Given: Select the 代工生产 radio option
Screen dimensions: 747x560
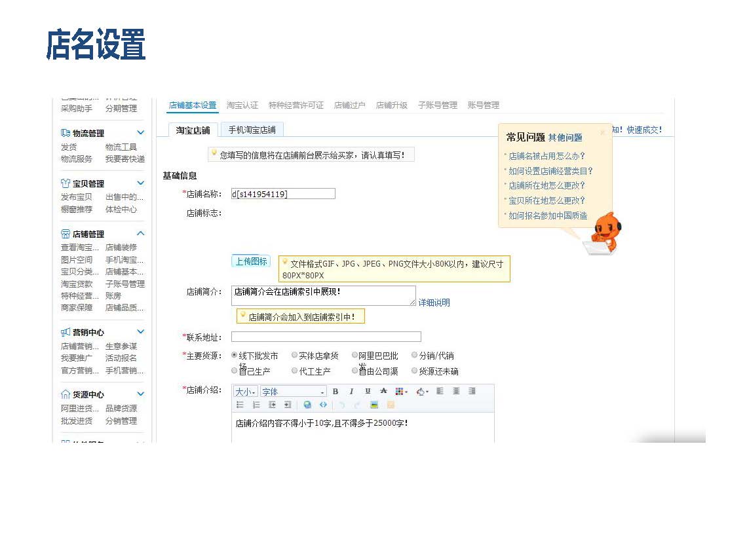Looking at the screenshot, I should (x=294, y=371).
